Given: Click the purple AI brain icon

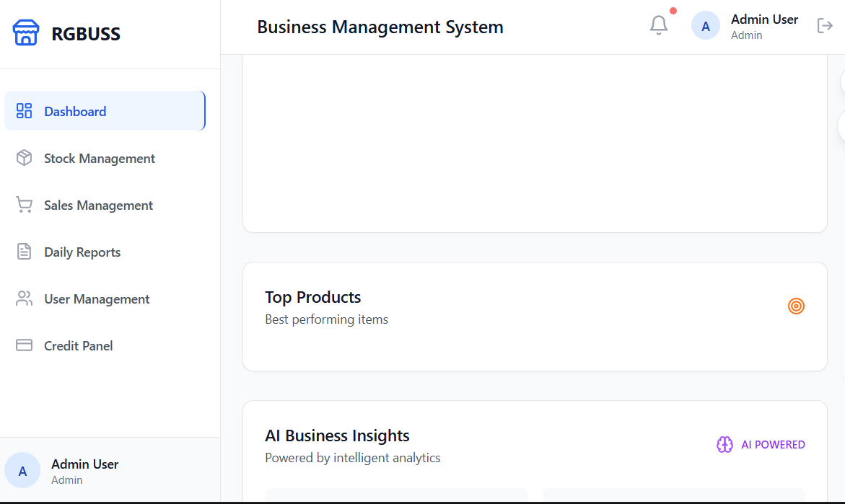Looking at the screenshot, I should (x=724, y=444).
